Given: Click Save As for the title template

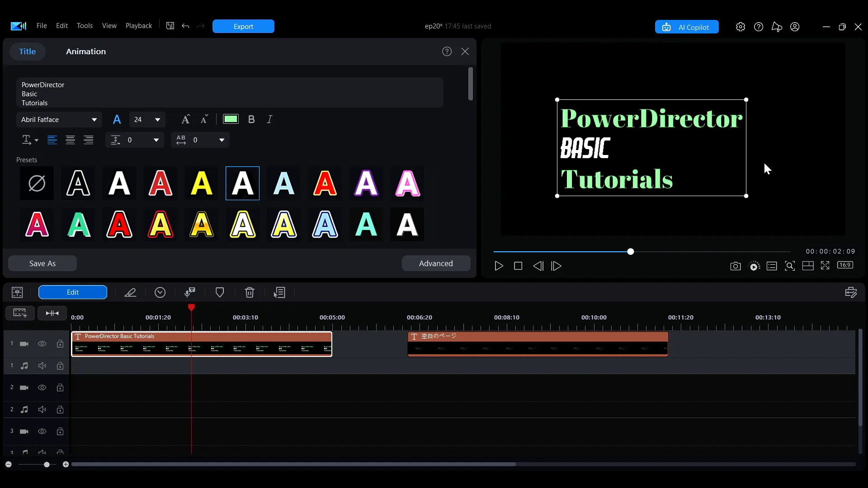Looking at the screenshot, I should pos(42,263).
